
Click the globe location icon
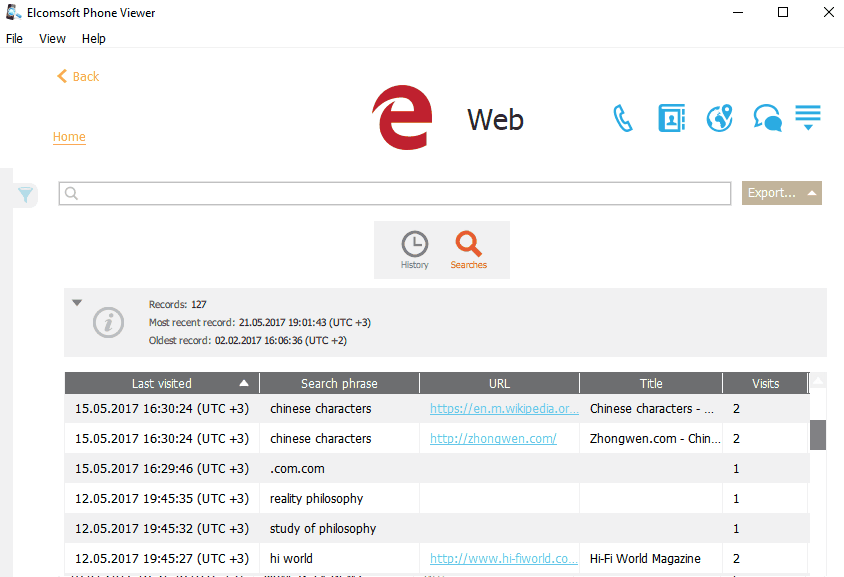[719, 119]
